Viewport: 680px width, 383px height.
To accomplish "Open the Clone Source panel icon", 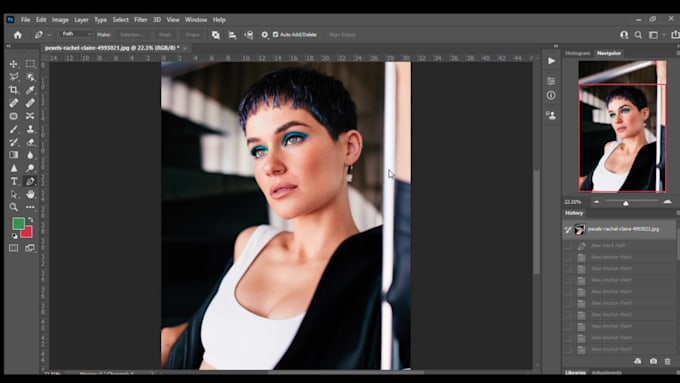I will pos(551,115).
